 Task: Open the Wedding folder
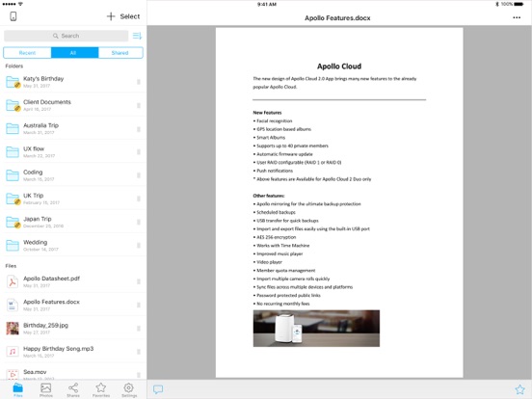[73, 246]
